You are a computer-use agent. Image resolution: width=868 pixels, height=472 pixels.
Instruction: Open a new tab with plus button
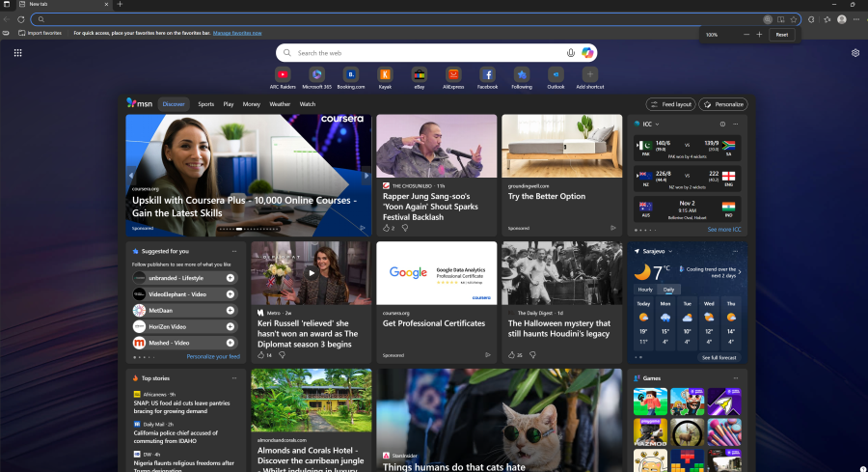coord(120,4)
